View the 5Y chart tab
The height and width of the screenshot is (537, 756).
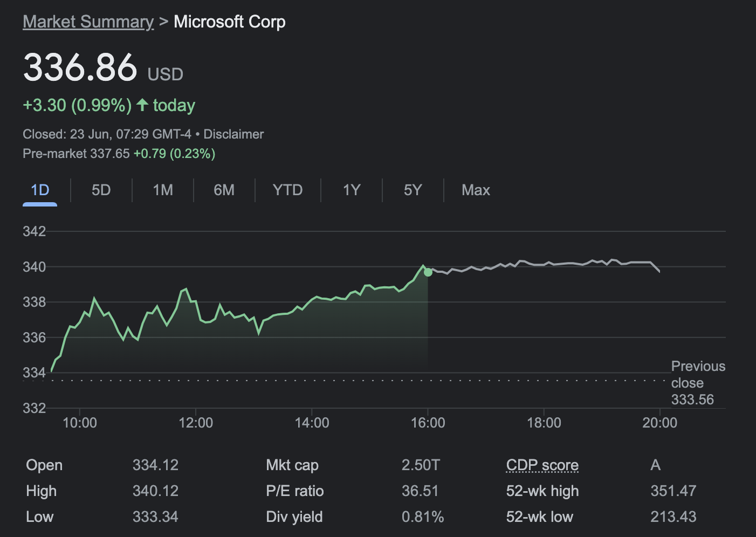[x=413, y=190]
